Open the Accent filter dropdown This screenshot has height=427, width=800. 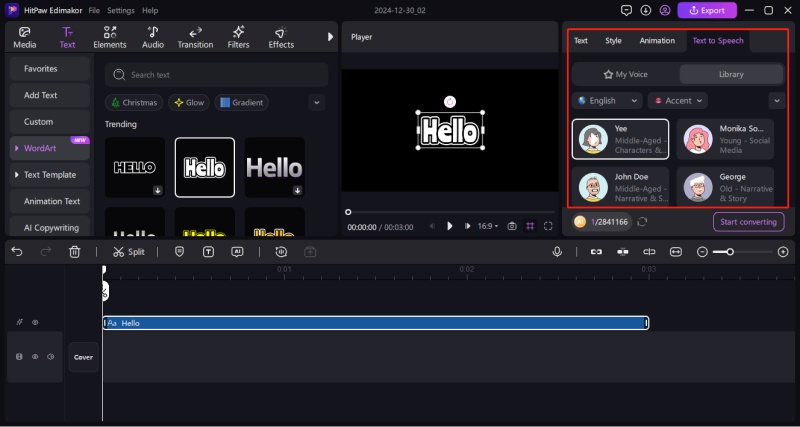pos(677,101)
